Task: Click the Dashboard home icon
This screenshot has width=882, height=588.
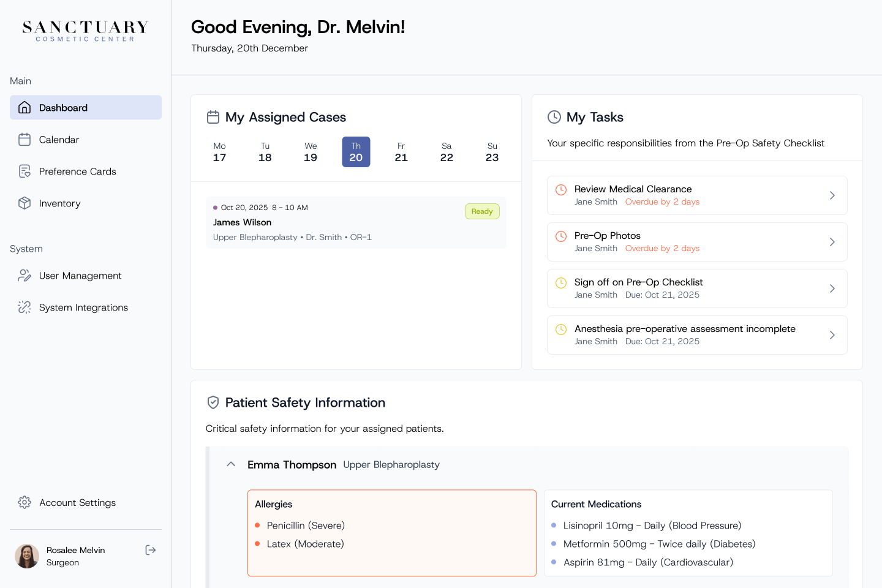Action: pyautogui.click(x=24, y=108)
